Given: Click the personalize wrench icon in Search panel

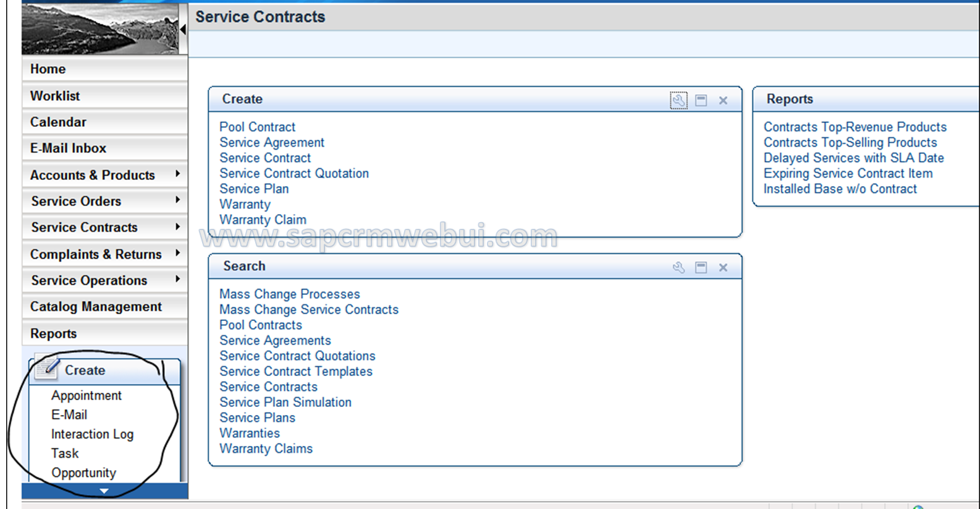Looking at the screenshot, I should coord(678,267).
